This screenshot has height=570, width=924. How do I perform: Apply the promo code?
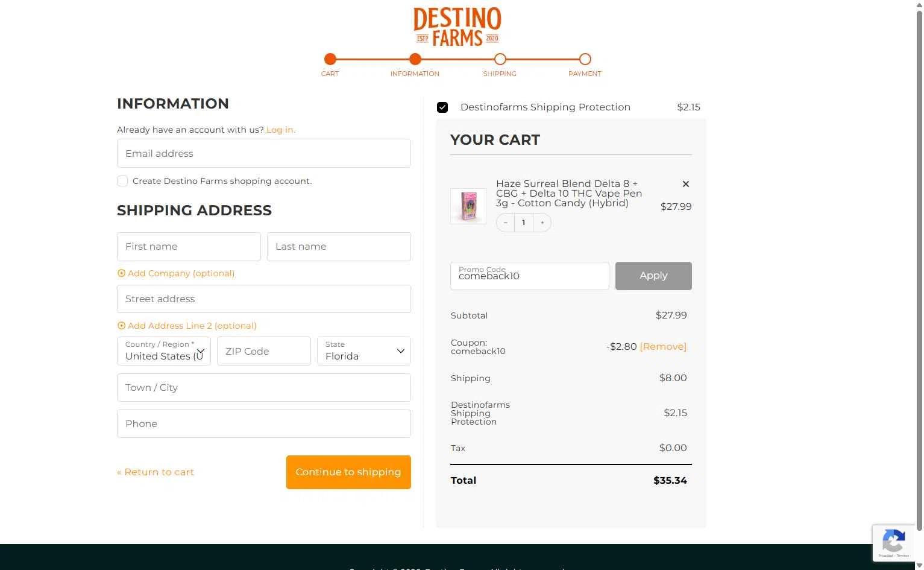pos(653,276)
